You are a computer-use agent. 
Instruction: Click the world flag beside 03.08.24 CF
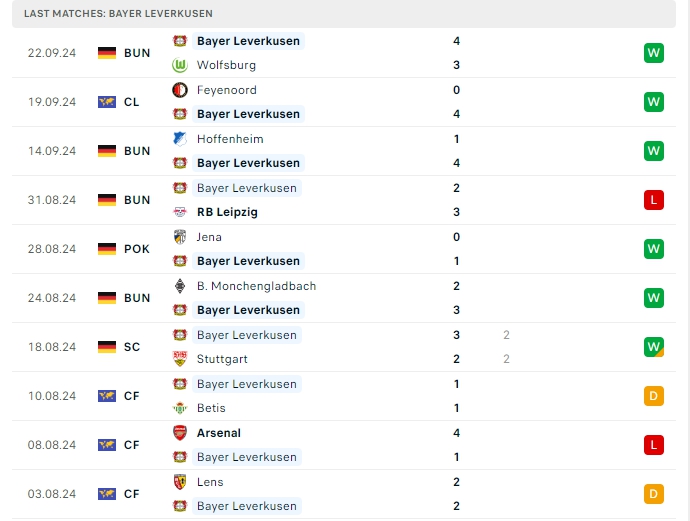coord(107,494)
